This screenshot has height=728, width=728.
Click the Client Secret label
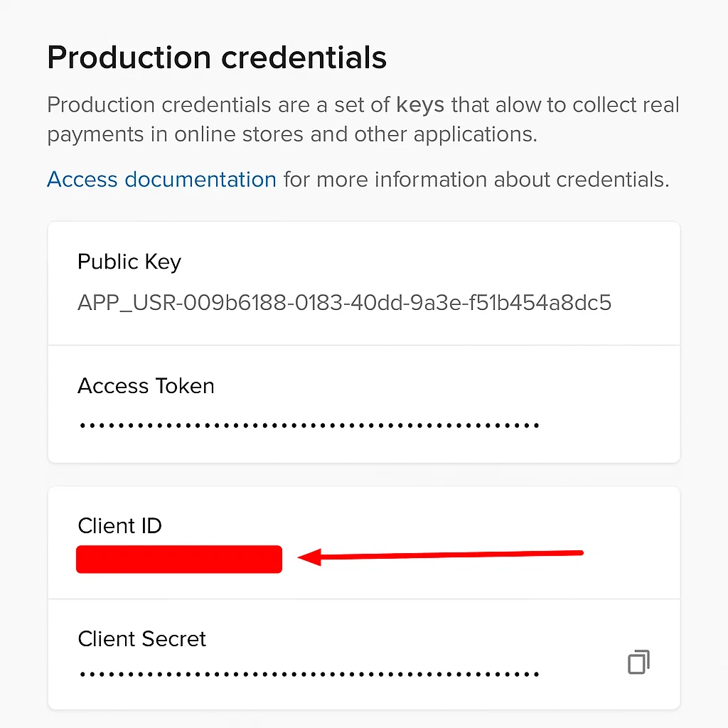pyautogui.click(x=141, y=639)
